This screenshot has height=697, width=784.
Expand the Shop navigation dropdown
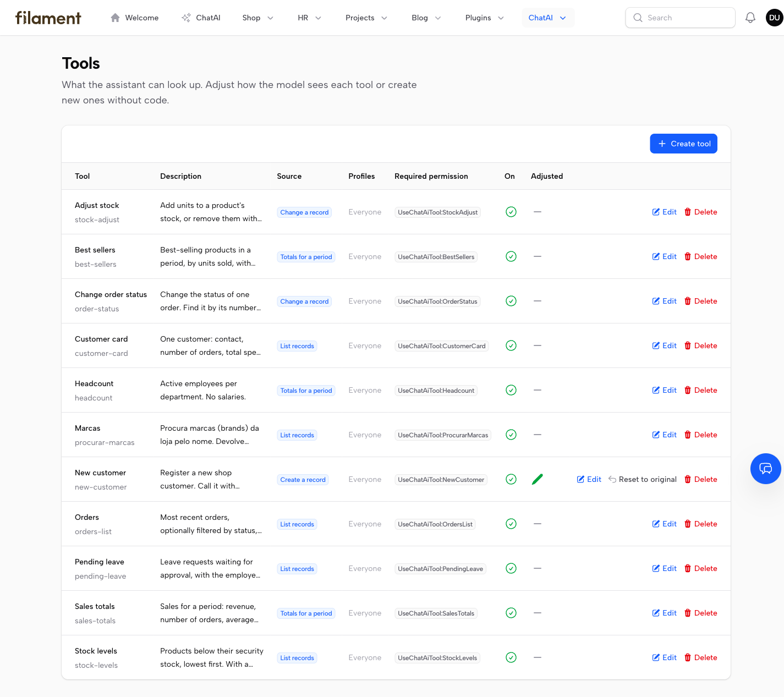(x=258, y=18)
